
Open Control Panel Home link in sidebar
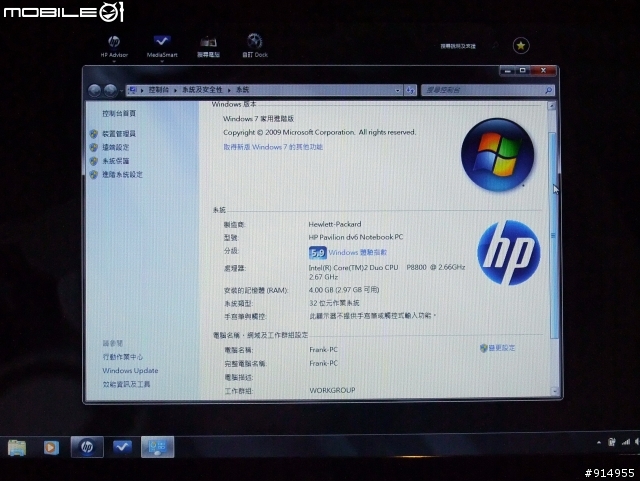(119, 114)
